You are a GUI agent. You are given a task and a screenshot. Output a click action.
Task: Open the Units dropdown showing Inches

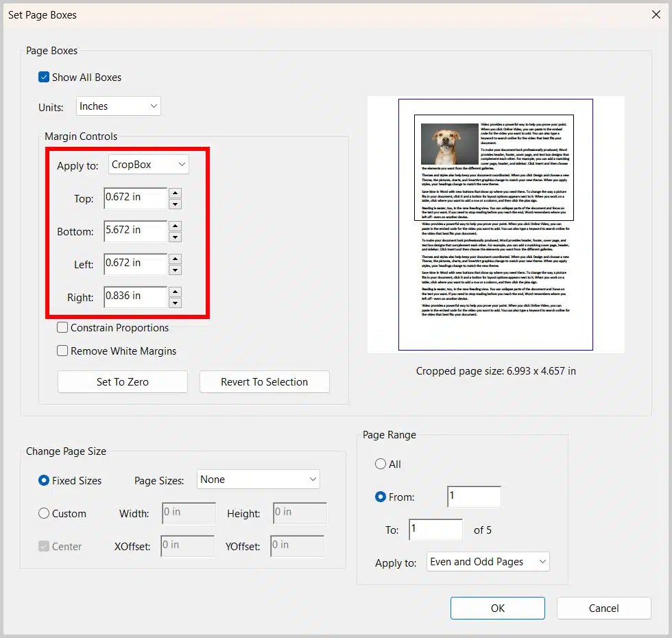coord(118,106)
